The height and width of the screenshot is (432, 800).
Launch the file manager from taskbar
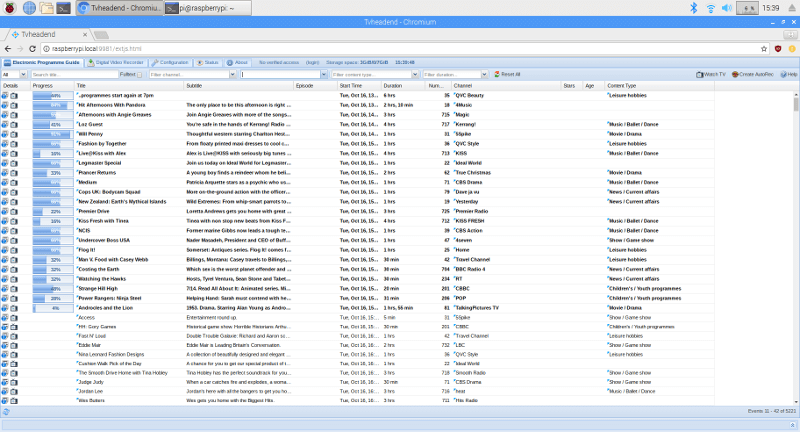pyautogui.click(x=46, y=8)
